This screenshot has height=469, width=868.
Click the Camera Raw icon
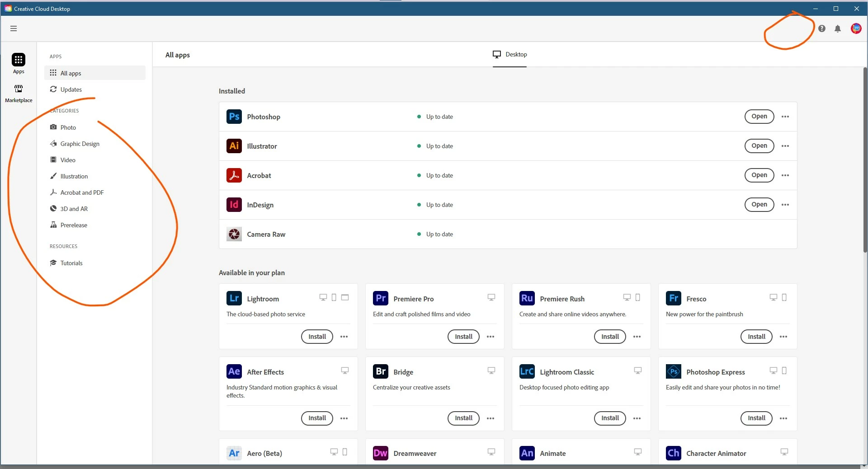point(234,234)
